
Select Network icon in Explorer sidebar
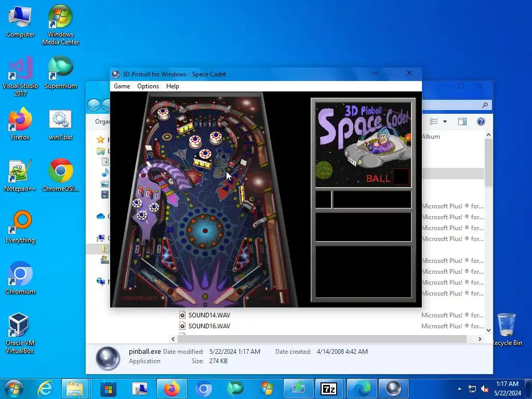pyautogui.click(x=101, y=281)
